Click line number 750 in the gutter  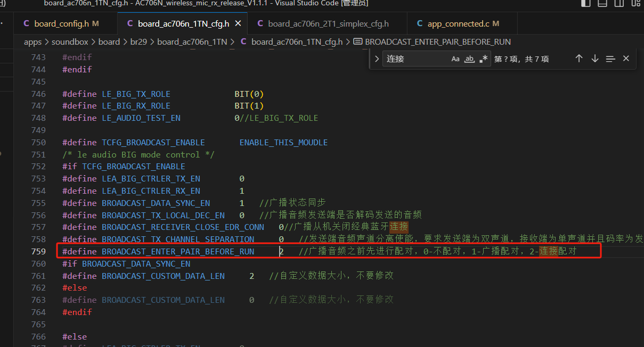pyautogui.click(x=38, y=142)
